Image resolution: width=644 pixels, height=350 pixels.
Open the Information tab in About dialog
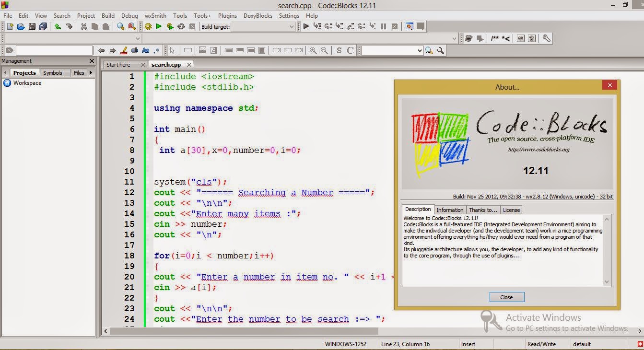click(x=450, y=210)
